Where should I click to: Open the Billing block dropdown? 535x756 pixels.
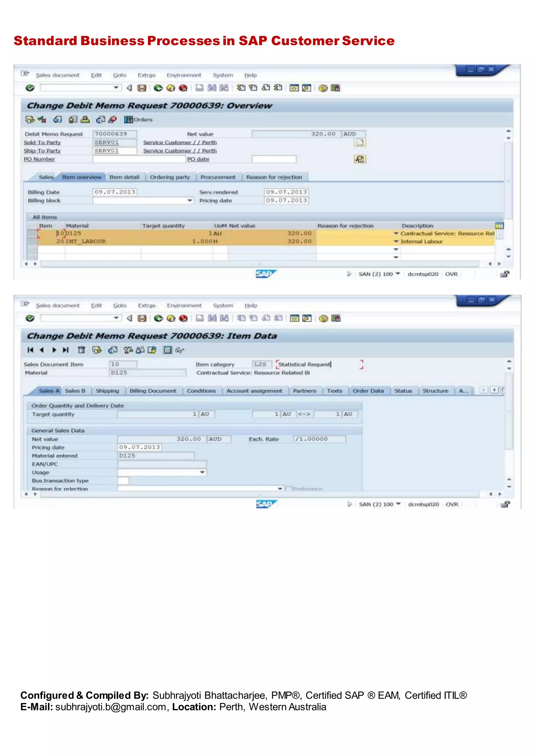click(x=190, y=200)
